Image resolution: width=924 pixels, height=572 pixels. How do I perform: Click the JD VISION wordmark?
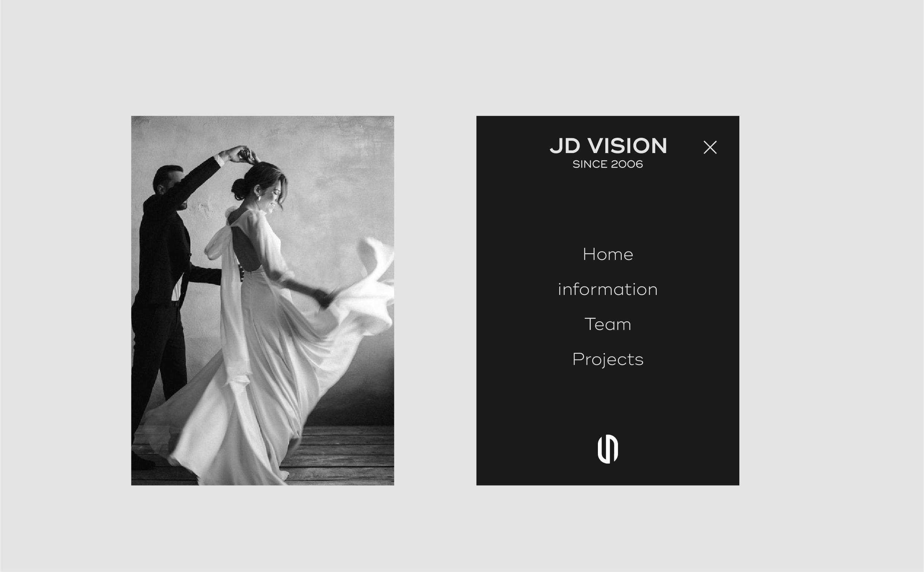[608, 146]
